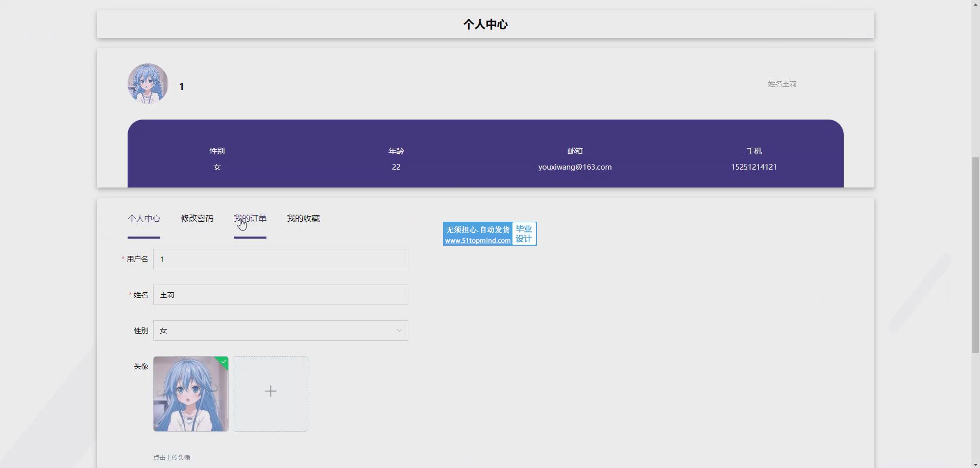This screenshot has height=468, width=980.
Task: Click the email youxiwang@163.com
Action: pyautogui.click(x=575, y=167)
